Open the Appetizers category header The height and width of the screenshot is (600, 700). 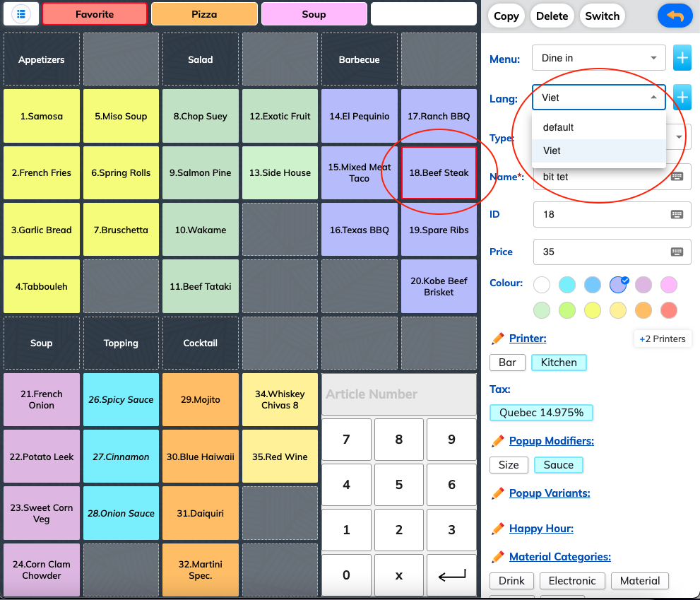point(42,59)
